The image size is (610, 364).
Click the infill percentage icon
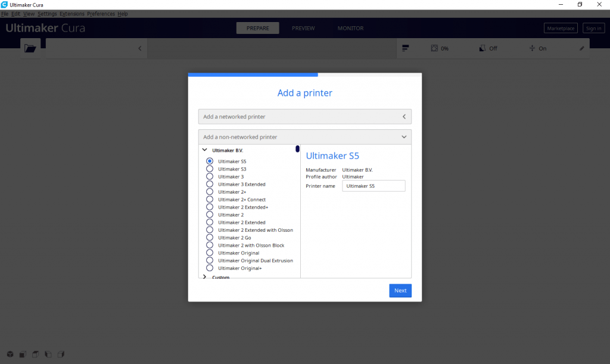434,48
